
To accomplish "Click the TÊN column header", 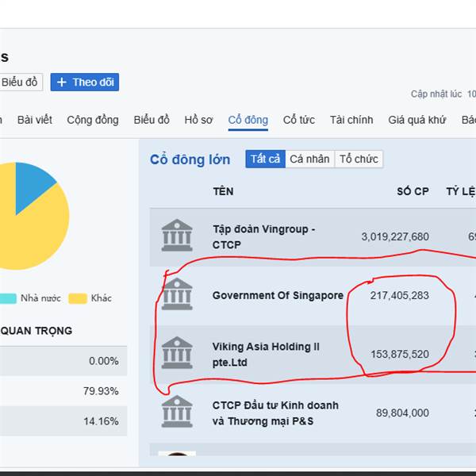I will click(x=223, y=191).
